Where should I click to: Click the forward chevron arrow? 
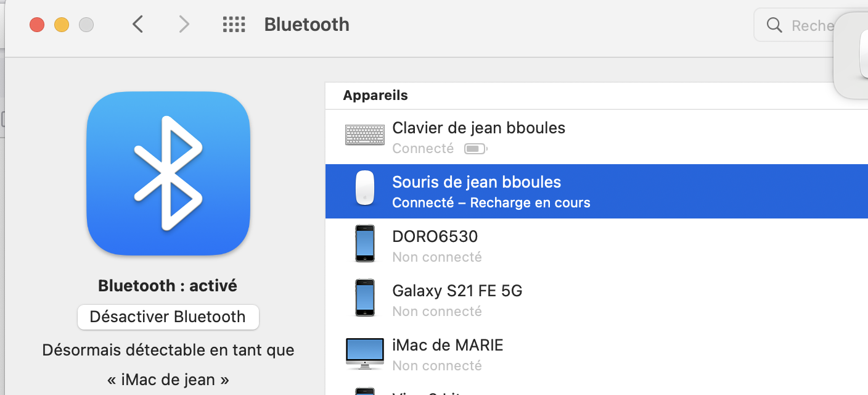point(183,25)
